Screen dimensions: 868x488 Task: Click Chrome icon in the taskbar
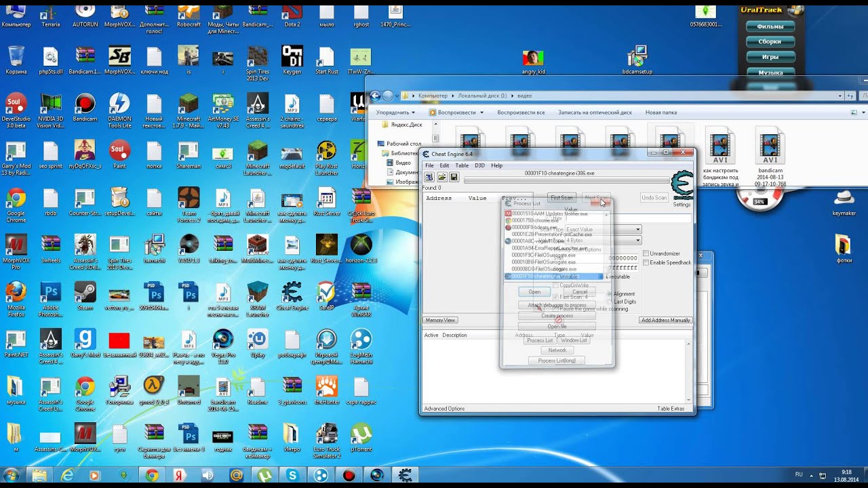(151, 475)
